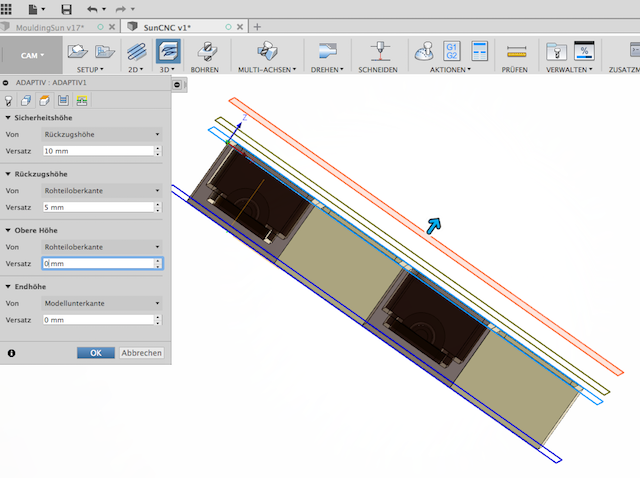Close the MouldingSun v17 tab
The image size is (640, 478).
pyautogui.click(x=112, y=27)
